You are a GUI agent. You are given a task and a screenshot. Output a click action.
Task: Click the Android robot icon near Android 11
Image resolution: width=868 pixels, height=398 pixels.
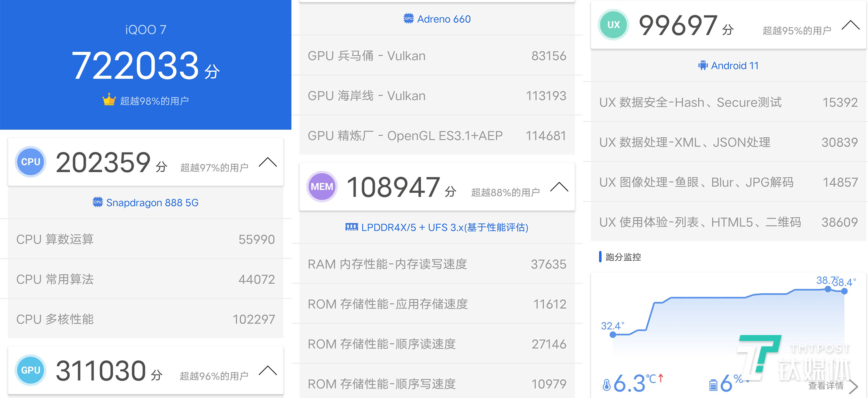pos(703,65)
